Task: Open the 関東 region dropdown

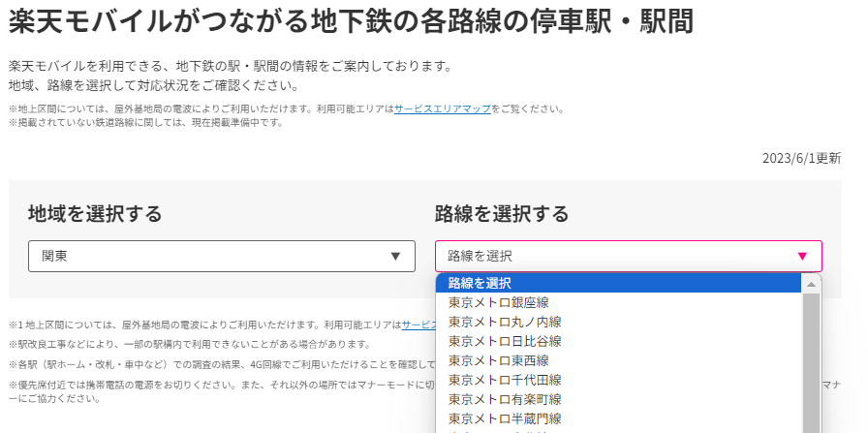Action: (x=222, y=256)
